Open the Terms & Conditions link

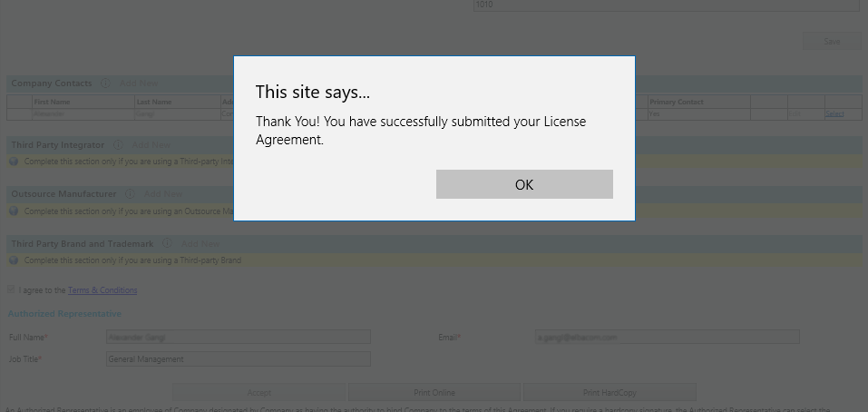(x=102, y=290)
